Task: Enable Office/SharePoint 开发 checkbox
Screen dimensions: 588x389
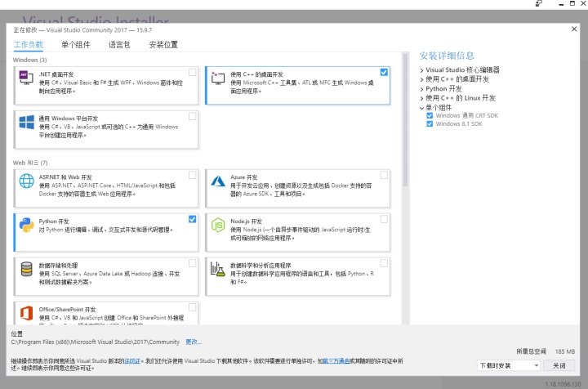Action: pos(193,307)
